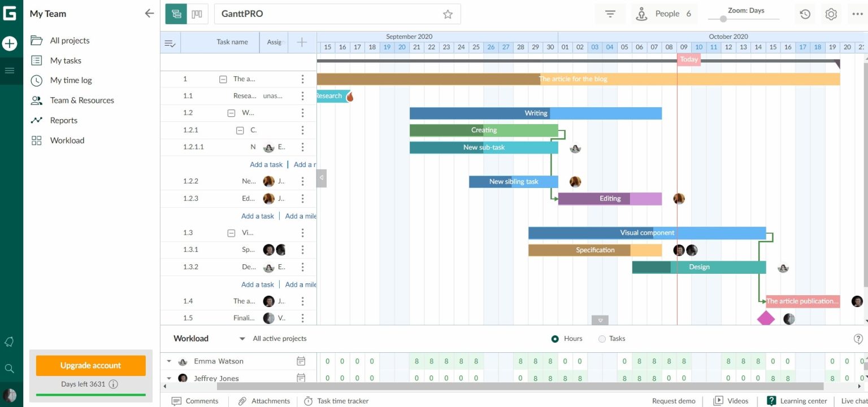Collapse the Visual component task group

[x=231, y=233]
